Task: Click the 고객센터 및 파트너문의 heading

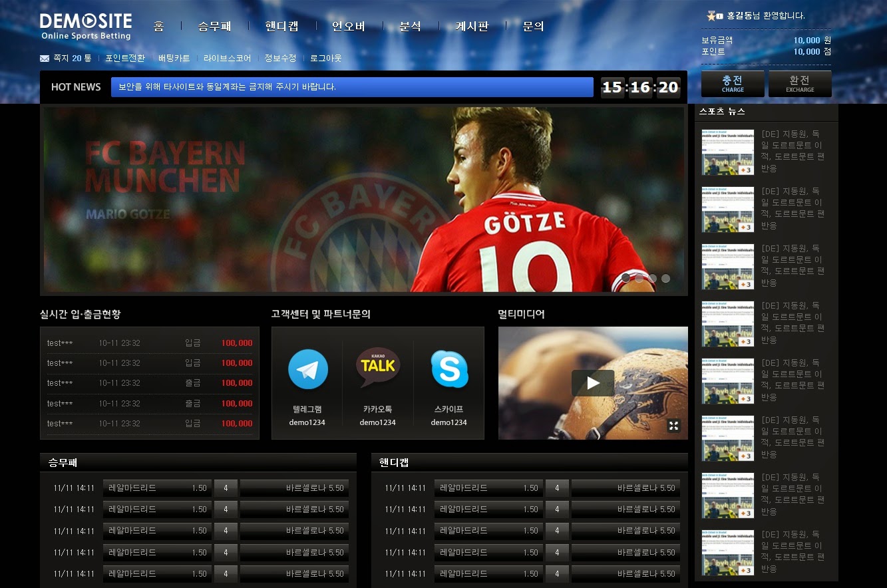Action: click(x=321, y=314)
